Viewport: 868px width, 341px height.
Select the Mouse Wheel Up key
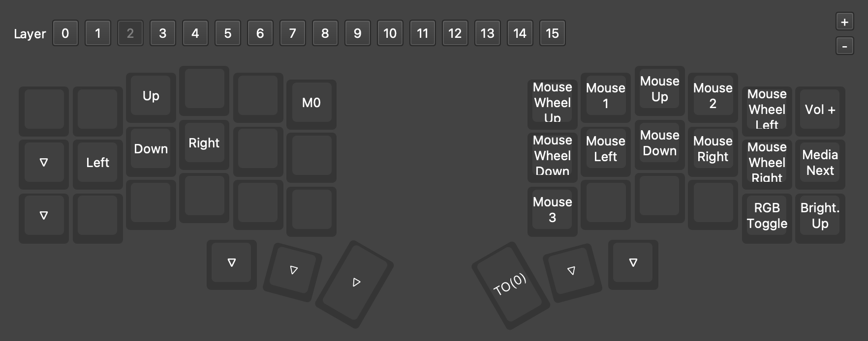point(552,103)
